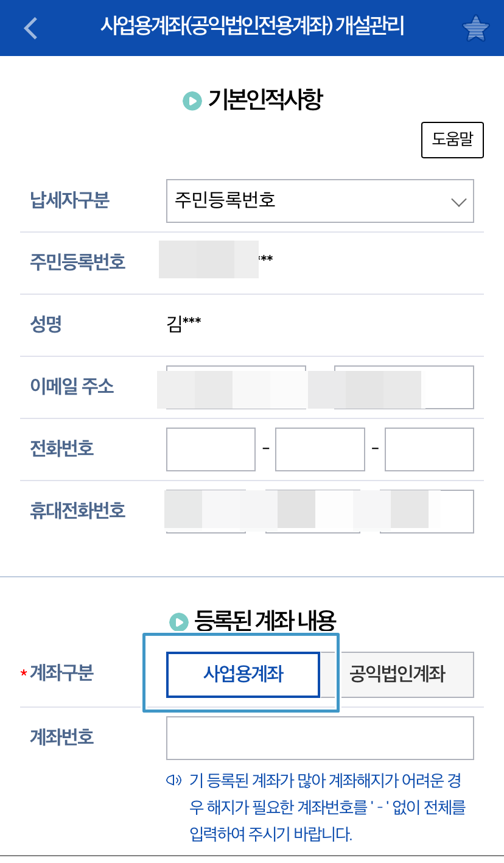Click the first 전화번호 input box

point(211,449)
